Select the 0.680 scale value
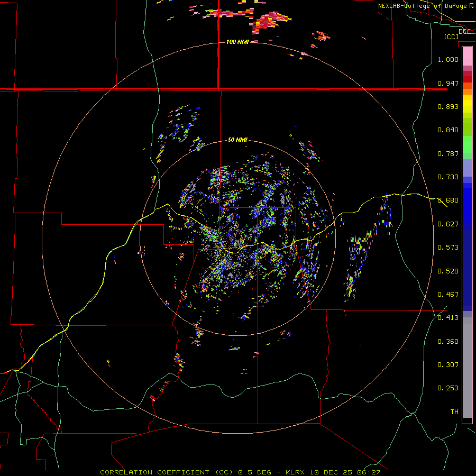The height and width of the screenshot is (476, 476). pos(448,200)
